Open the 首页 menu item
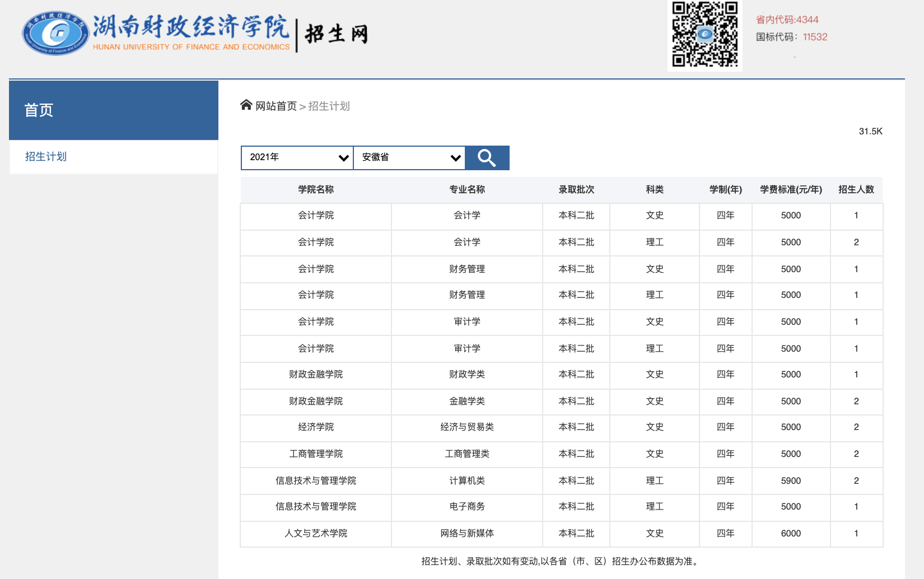Image resolution: width=924 pixels, height=579 pixels. [39, 110]
